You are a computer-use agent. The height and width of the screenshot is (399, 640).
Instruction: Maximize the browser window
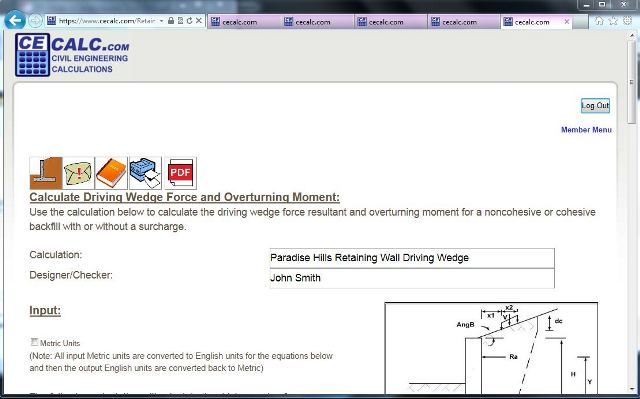[x=602, y=4]
